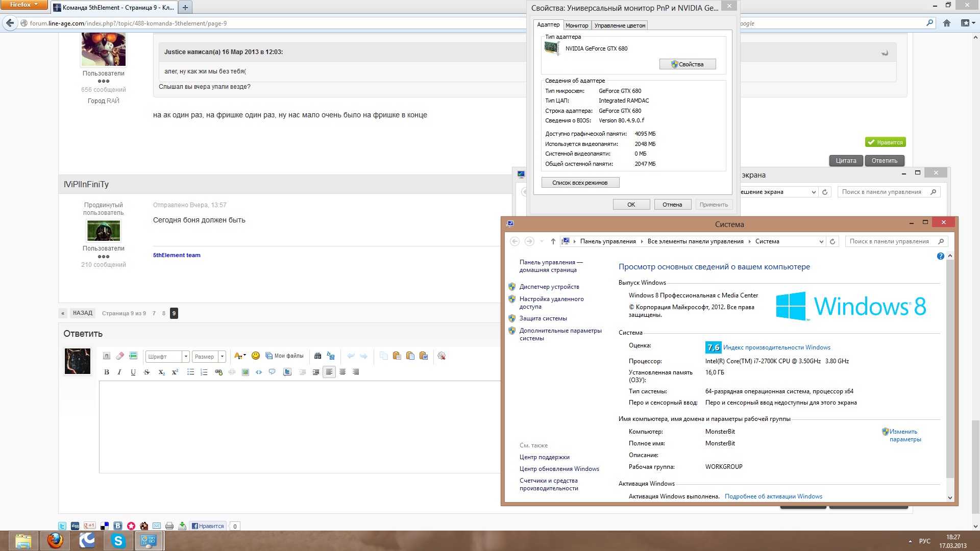Switch to Управление цветом tab

[x=620, y=26]
